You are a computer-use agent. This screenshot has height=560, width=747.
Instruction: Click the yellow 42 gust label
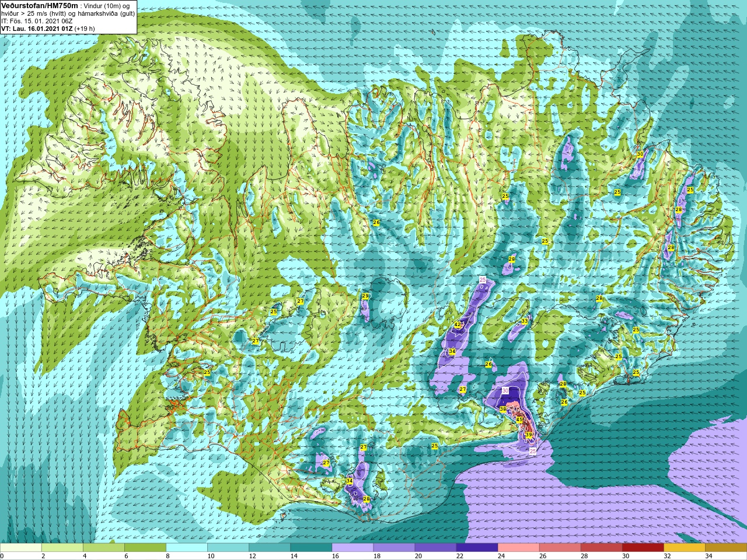458,324
